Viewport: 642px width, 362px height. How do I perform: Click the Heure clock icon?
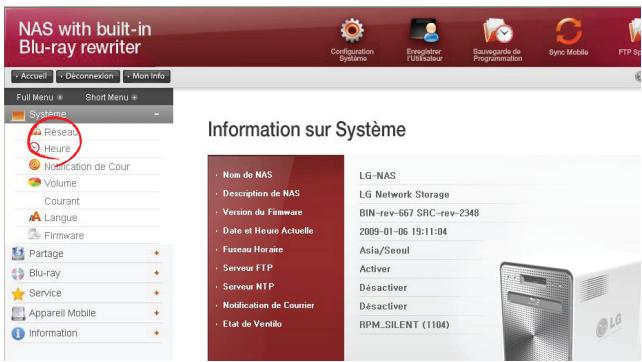coord(35,148)
